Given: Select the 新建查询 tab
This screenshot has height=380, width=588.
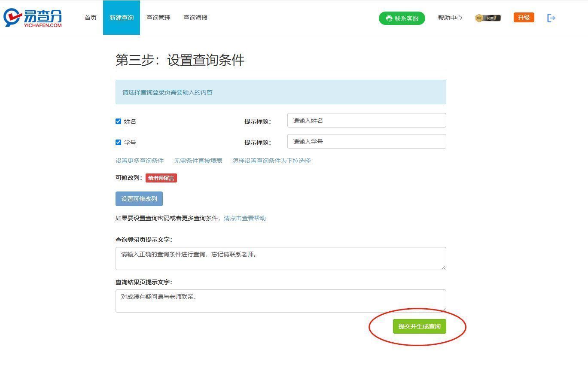Looking at the screenshot, I should pos(122,18).
